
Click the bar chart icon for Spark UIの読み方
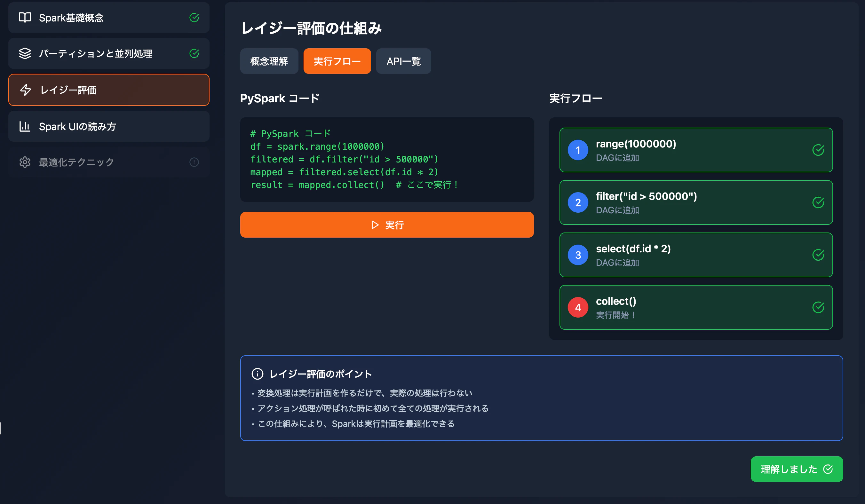[25, 127]
